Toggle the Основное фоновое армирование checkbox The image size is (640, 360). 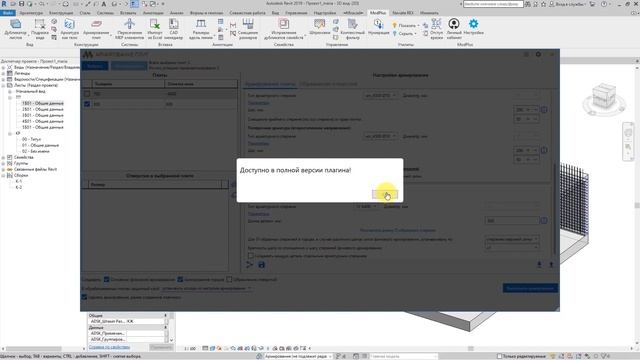click(107, 280)
